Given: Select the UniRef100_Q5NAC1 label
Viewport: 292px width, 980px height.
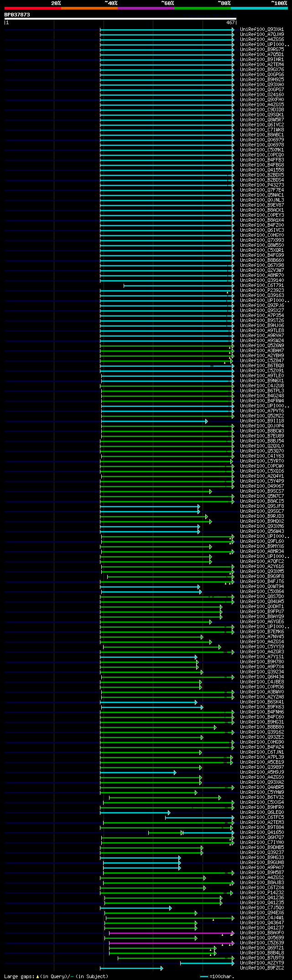Looking at the screenshot, I should click(x=262, y=195).
